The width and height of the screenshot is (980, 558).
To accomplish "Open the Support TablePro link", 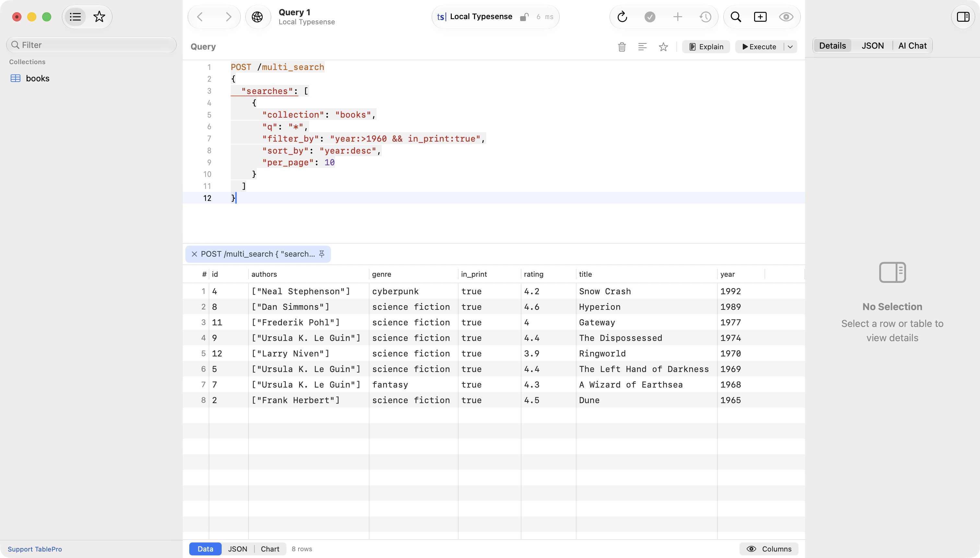I will [35, 549].
